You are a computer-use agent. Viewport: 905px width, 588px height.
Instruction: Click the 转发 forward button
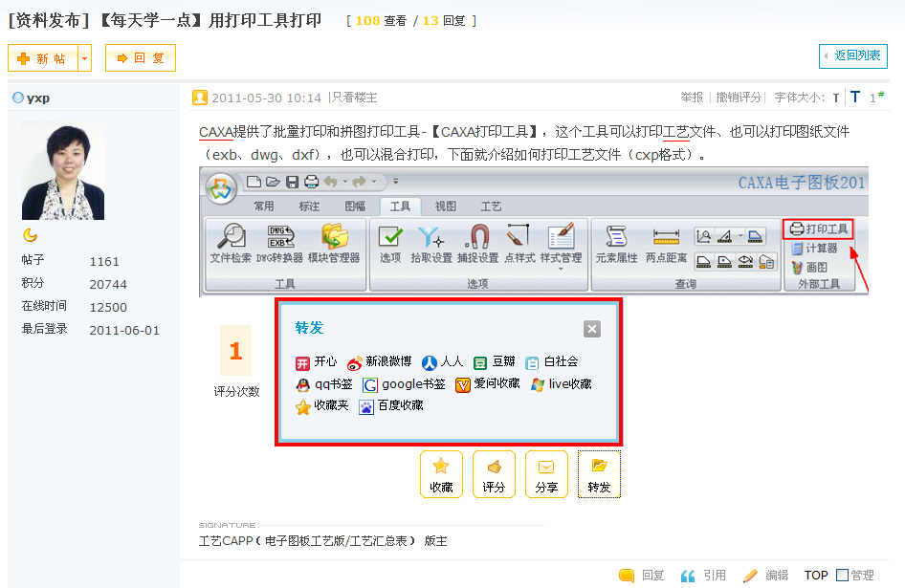[599, 474]
